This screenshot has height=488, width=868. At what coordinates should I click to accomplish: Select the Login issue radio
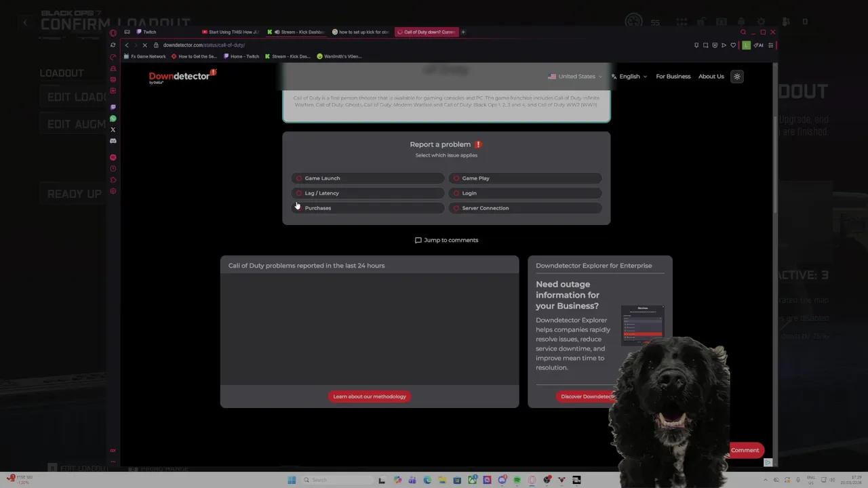click(x=456, y=193)
